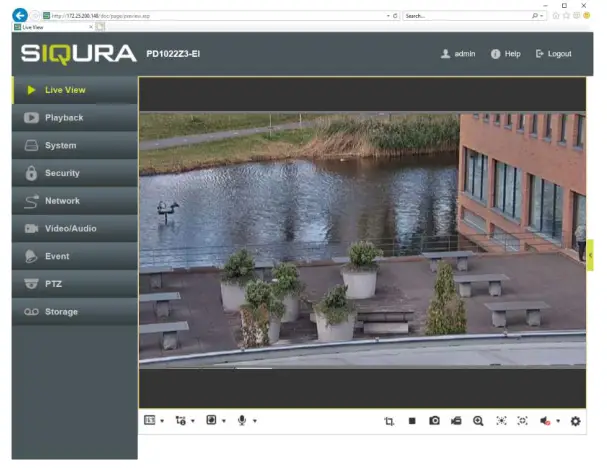Image resolution: width=607 pixels, height=468 pixels.
Task: Expand the plug-in selection dropdown arrow
Action: 224,421
